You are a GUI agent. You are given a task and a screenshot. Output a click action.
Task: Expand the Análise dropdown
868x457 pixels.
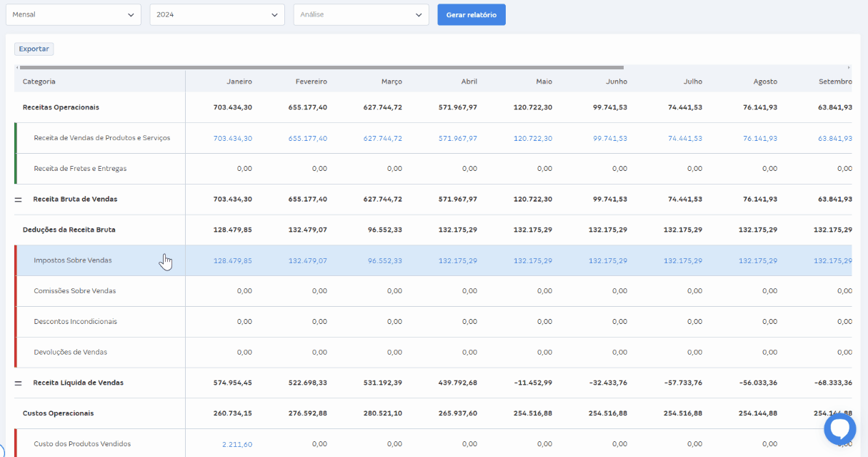point(361,14)
